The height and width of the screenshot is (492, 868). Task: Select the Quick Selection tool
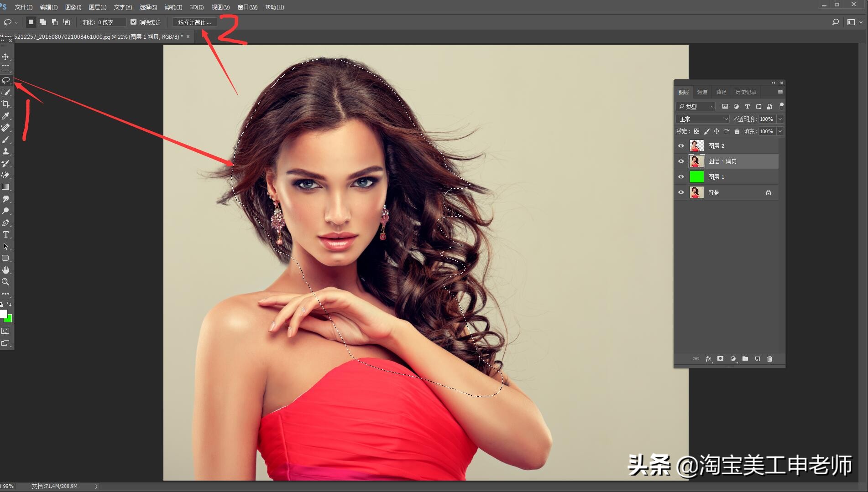coord(5,92)
